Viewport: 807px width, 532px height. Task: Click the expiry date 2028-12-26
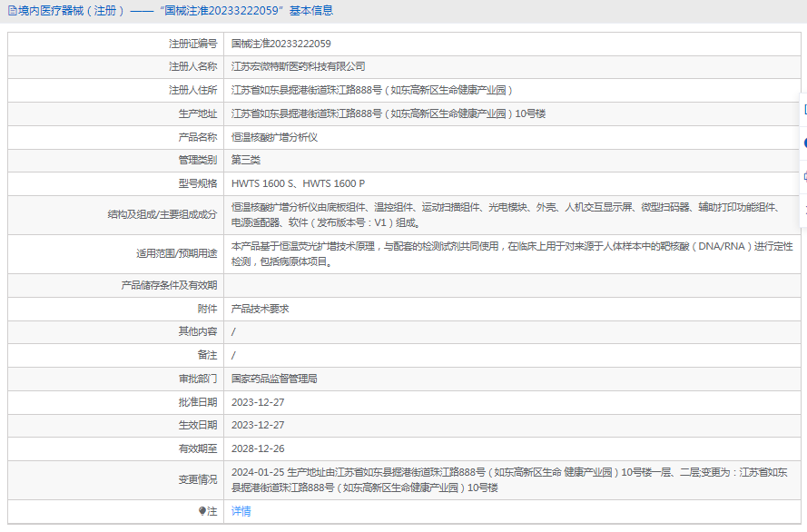coord(258,448)
